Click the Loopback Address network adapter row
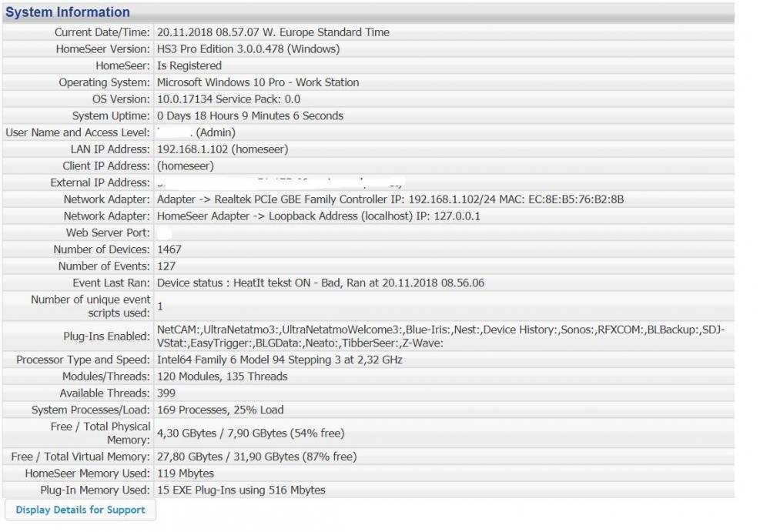 [318, 216]
